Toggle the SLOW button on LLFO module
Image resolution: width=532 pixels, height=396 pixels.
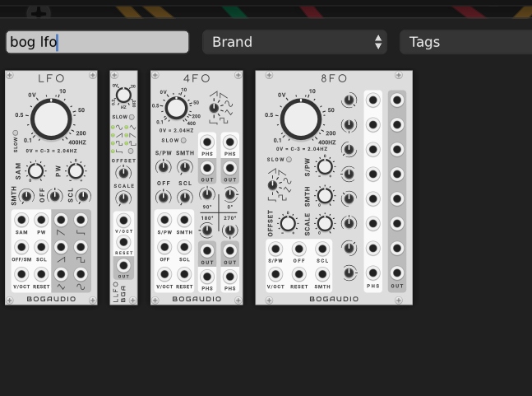132,117
